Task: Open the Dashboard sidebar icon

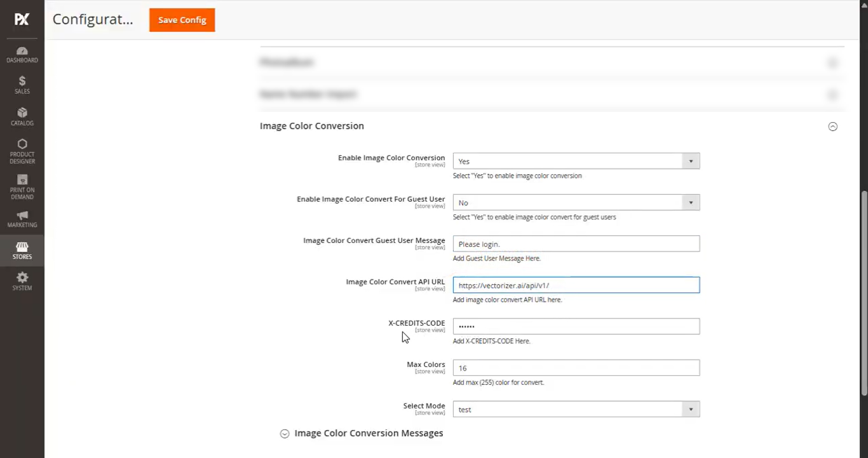Action: tap(22, 55)
